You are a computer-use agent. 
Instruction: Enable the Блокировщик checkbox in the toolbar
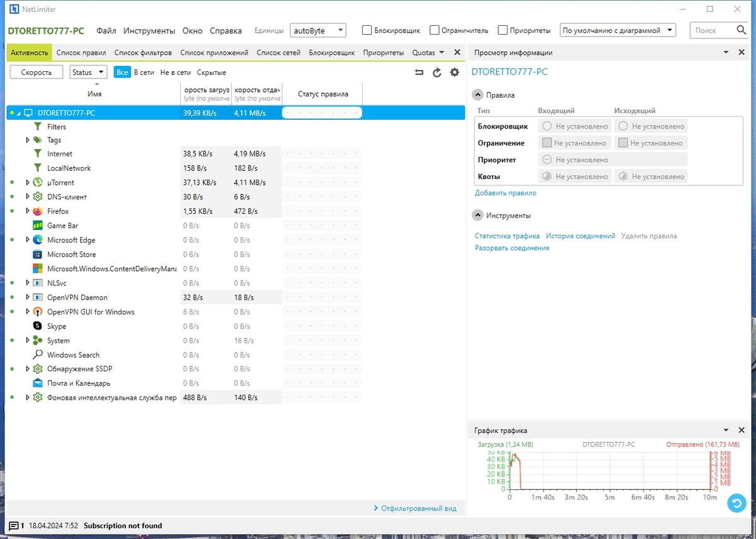367,30
